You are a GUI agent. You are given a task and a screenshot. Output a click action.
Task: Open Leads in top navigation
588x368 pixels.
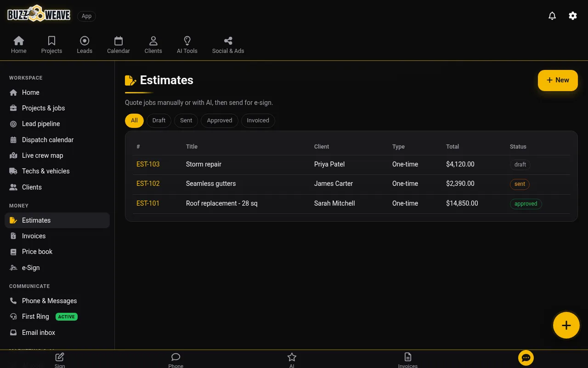(85, 45)
